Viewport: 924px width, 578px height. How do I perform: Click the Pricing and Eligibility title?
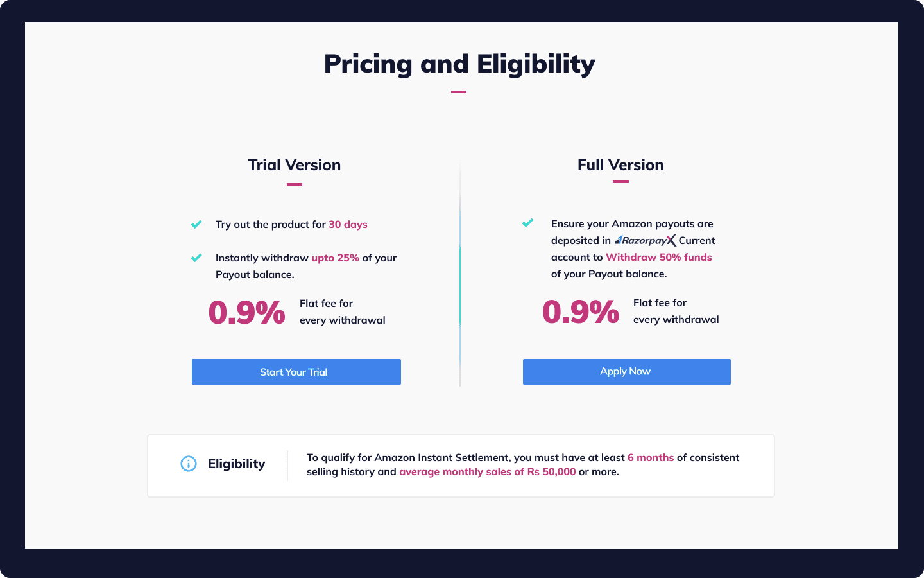[459, 64]
